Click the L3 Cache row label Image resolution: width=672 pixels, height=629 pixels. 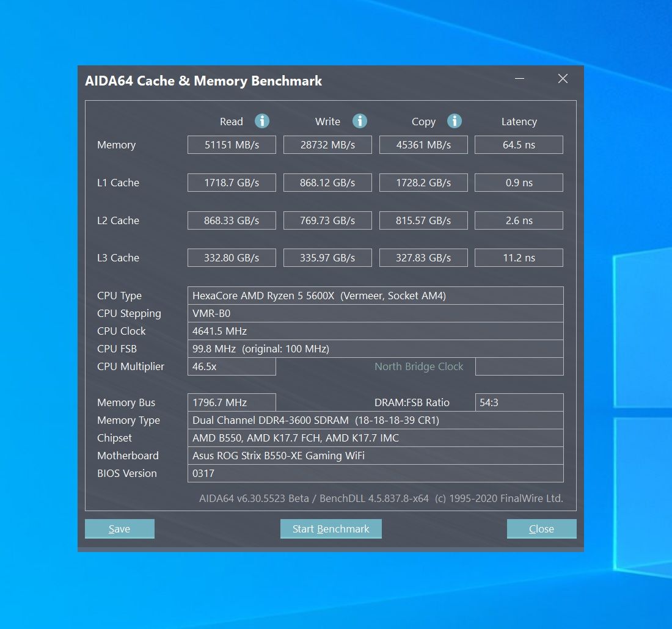pos(118,258)
